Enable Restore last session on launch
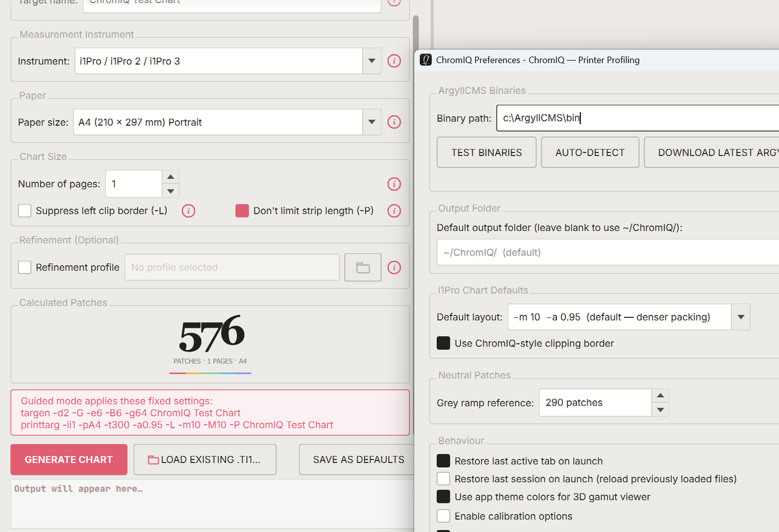Viewport: 779px width, 532px height. (x=443, y=479)
